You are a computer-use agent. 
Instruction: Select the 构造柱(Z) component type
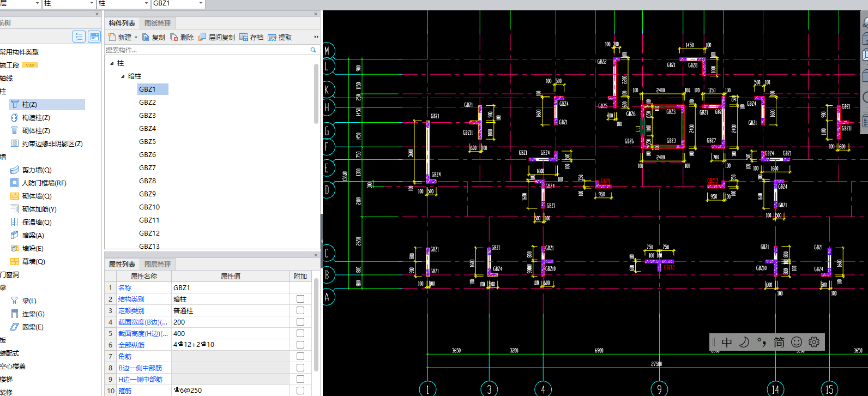[32, 117]
